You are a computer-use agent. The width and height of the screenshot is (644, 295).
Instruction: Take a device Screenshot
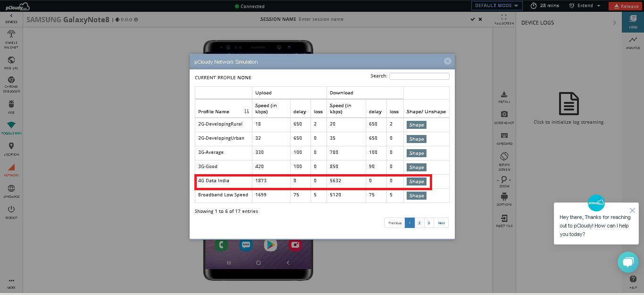tap(504, 118)
